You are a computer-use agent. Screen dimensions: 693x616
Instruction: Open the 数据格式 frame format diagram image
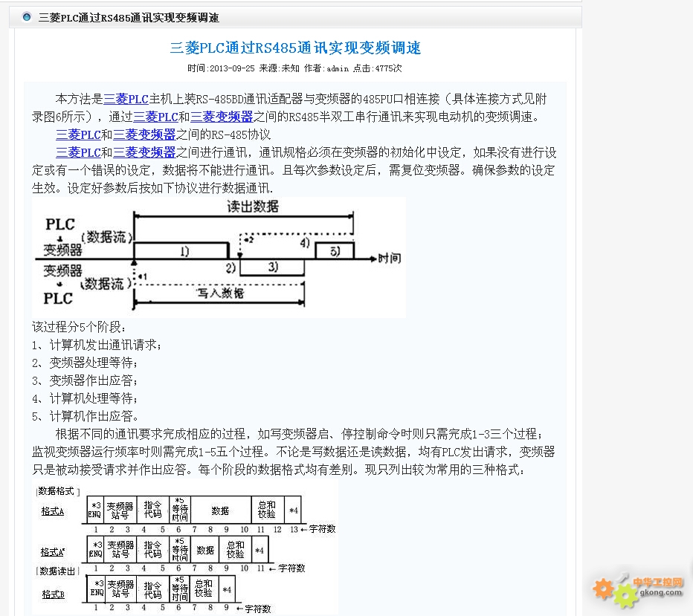[x=185, y=548]
